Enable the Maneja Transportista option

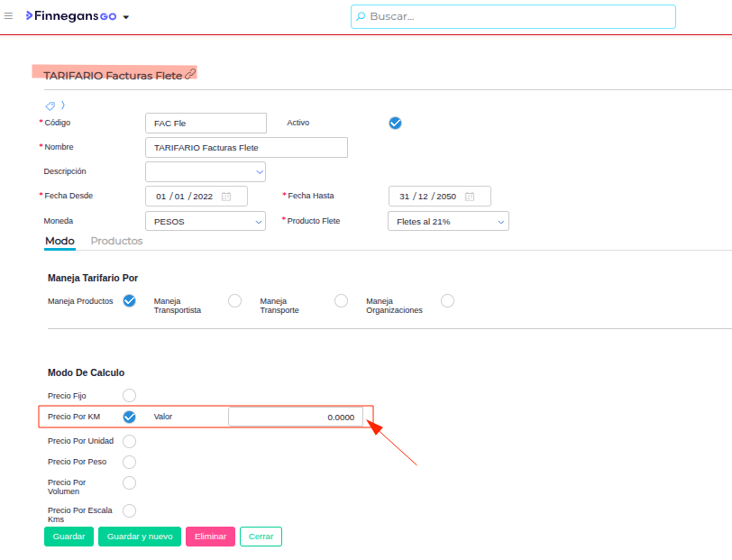[x=234, y=301]
